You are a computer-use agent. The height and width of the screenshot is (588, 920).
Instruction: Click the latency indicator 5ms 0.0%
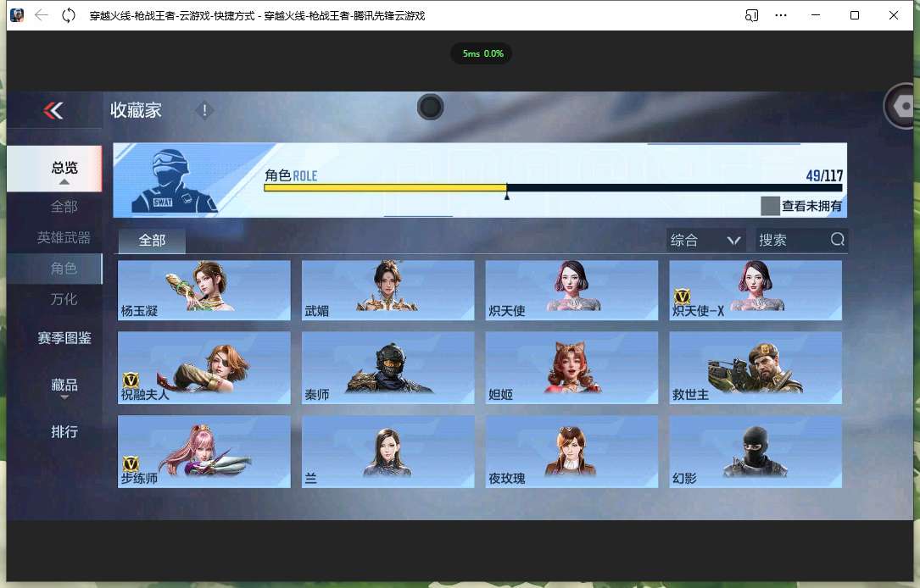pos(482,53)
